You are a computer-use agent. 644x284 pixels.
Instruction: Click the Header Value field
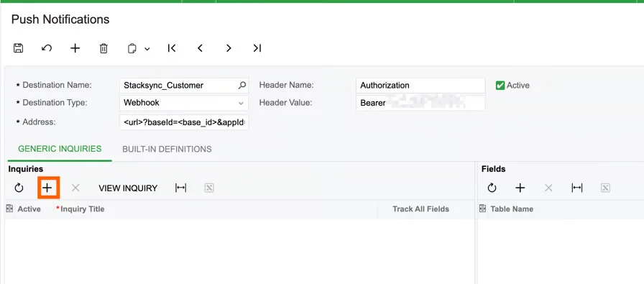[x=420, y=103]
